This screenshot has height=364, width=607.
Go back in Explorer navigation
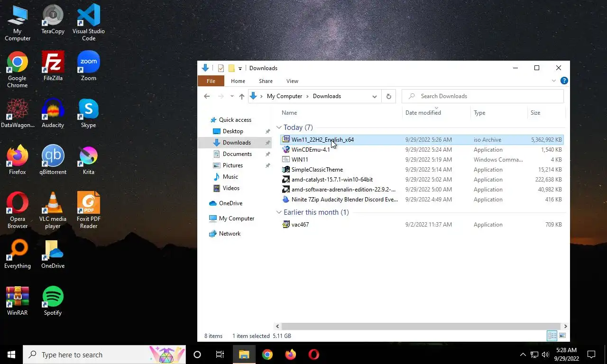(x=207, y=96)
